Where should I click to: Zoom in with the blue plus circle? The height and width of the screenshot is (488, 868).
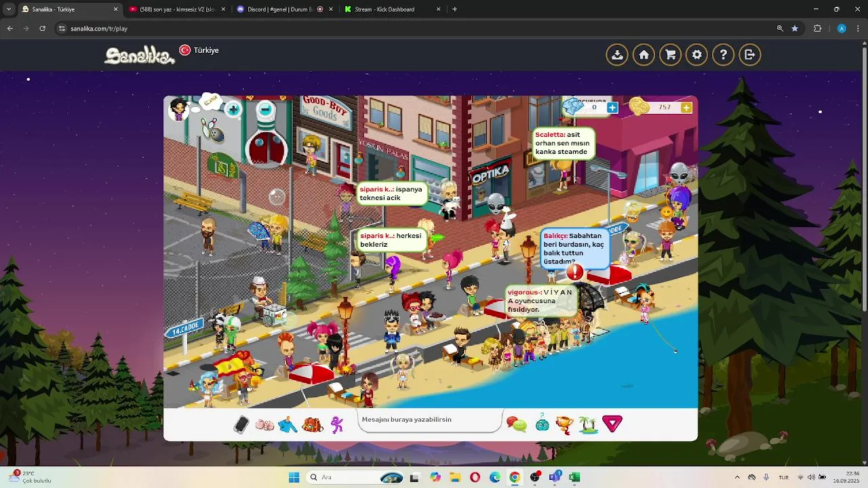pos(233,109)
